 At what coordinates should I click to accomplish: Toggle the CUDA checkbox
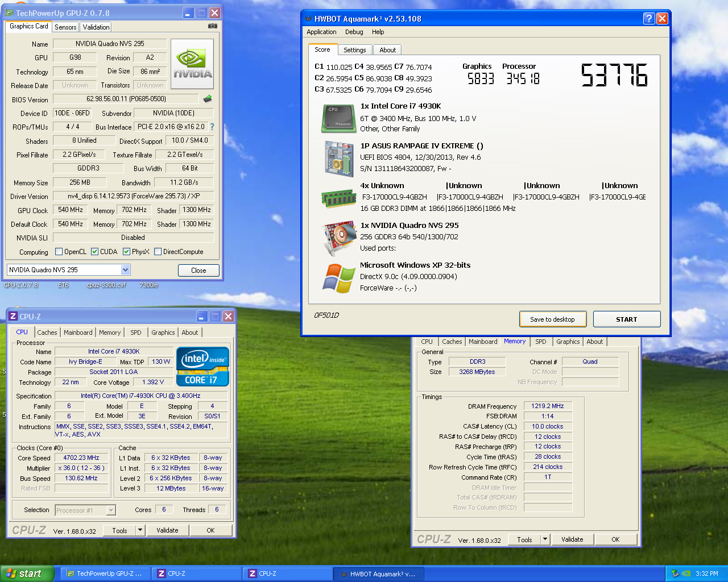pyautogui.click(x=94, y=251)
